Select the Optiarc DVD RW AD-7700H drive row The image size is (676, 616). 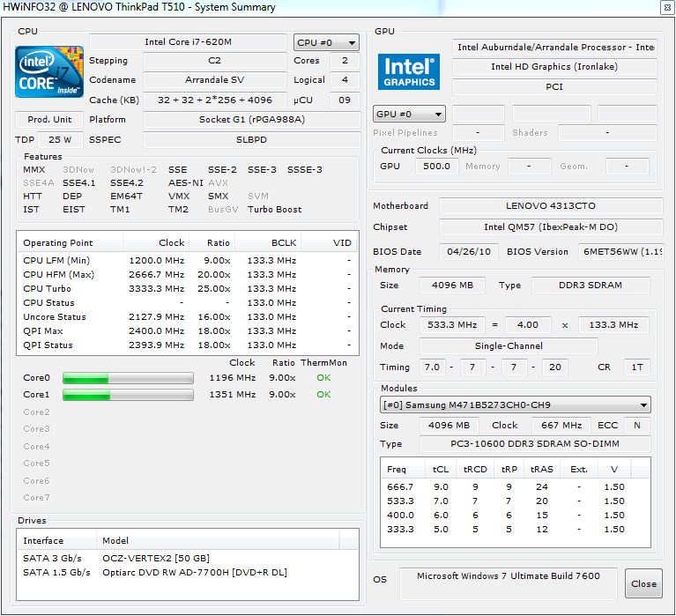click(x=187, y=573)
